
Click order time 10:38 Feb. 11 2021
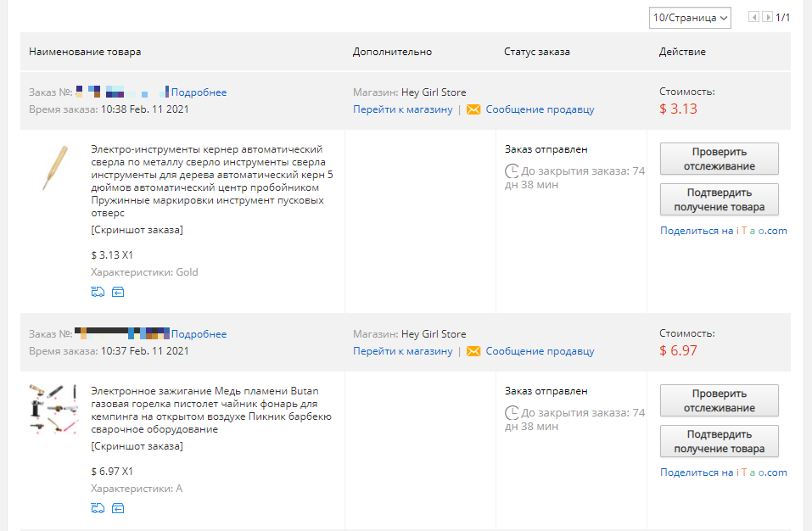point(144,109)
